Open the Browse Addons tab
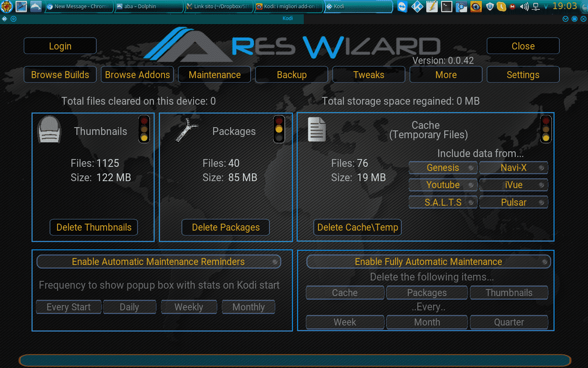Viewport: 588px width, 368px height. [x=137, y=74]
